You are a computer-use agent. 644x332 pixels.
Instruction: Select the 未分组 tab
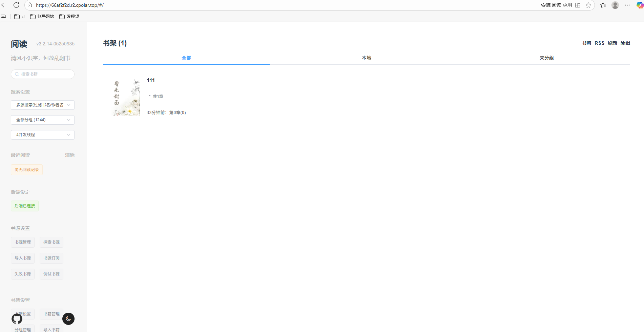point(546,58)
